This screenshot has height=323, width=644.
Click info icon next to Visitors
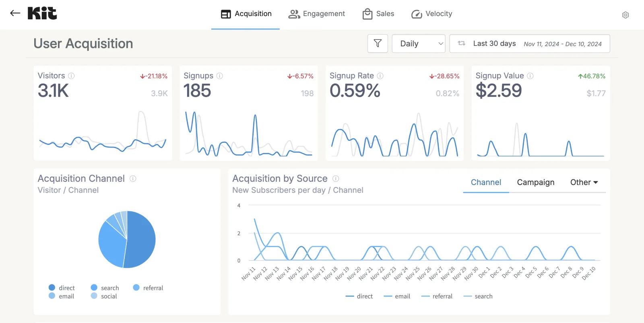pyautogui.click(x=71, y=76)
